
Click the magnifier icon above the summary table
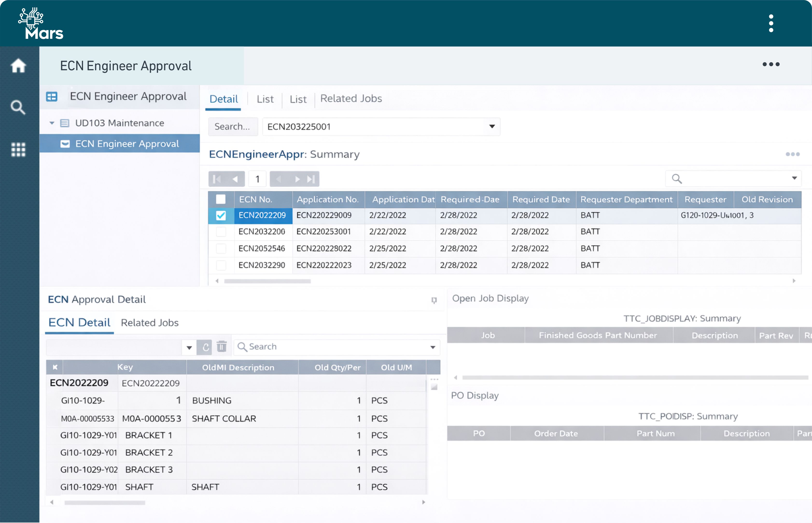(677, 178)
